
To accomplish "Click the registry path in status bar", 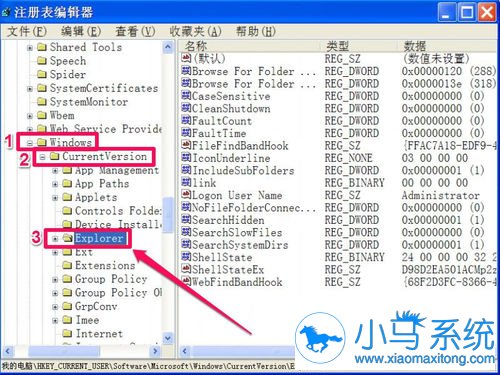I will [148, 366].
